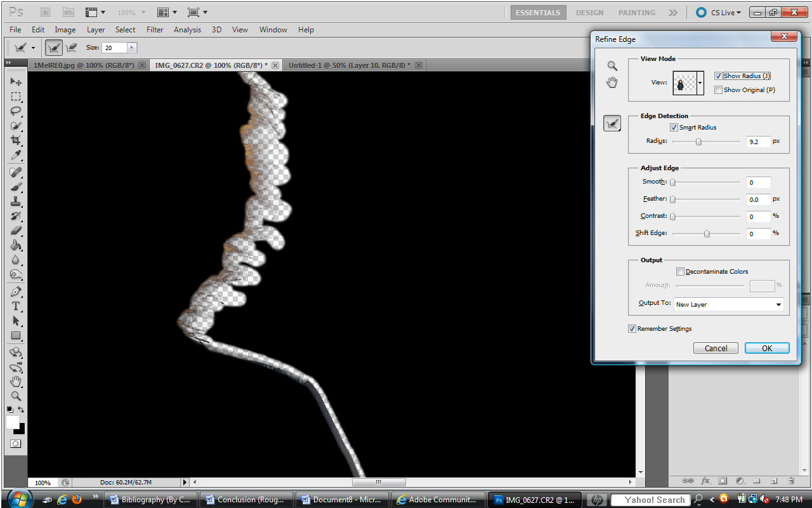Select the Dodge tool
The image size is (812, 508).
point(16,274)
